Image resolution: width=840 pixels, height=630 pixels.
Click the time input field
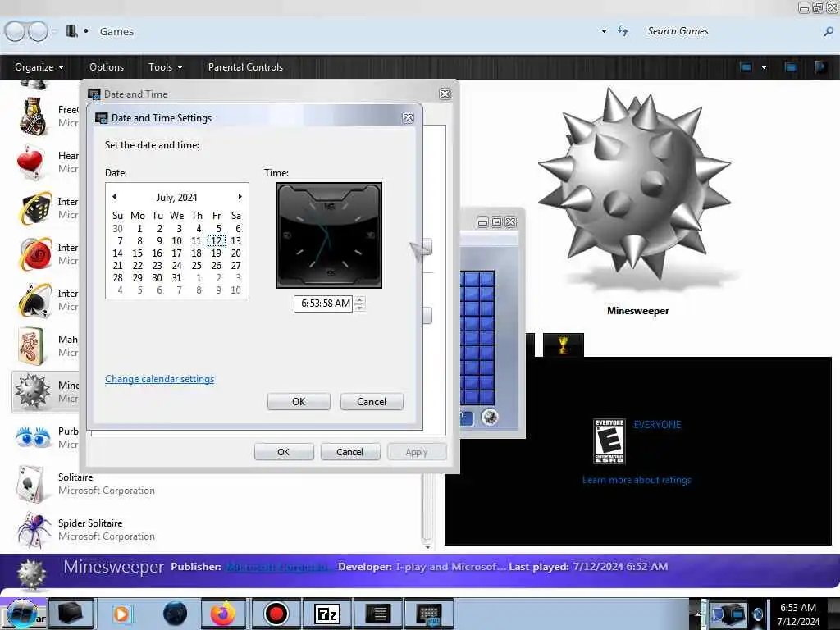[x=323, y=304]
